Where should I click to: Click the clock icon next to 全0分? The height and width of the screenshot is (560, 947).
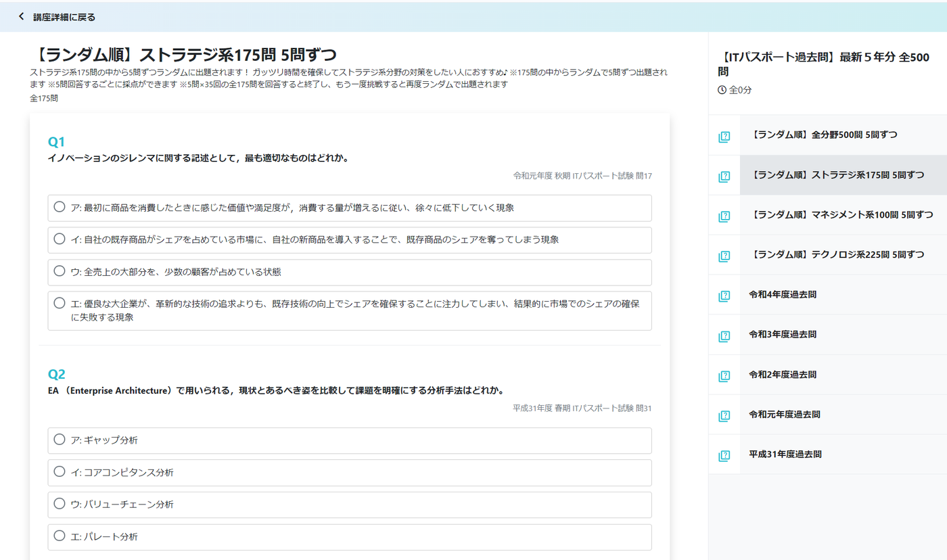point(722,90)
